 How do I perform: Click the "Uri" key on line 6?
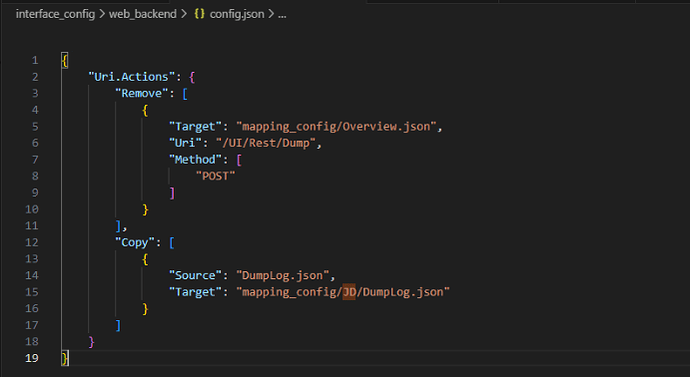(x=185, y=143)
